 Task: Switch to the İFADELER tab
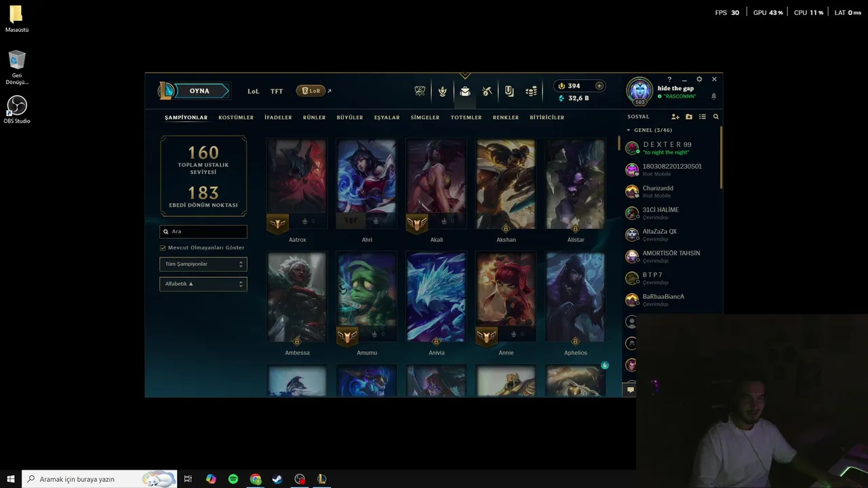278,117
